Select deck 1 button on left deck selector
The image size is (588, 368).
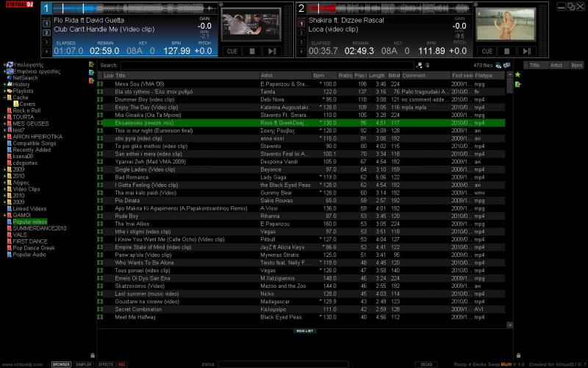(x=46, y=24)
